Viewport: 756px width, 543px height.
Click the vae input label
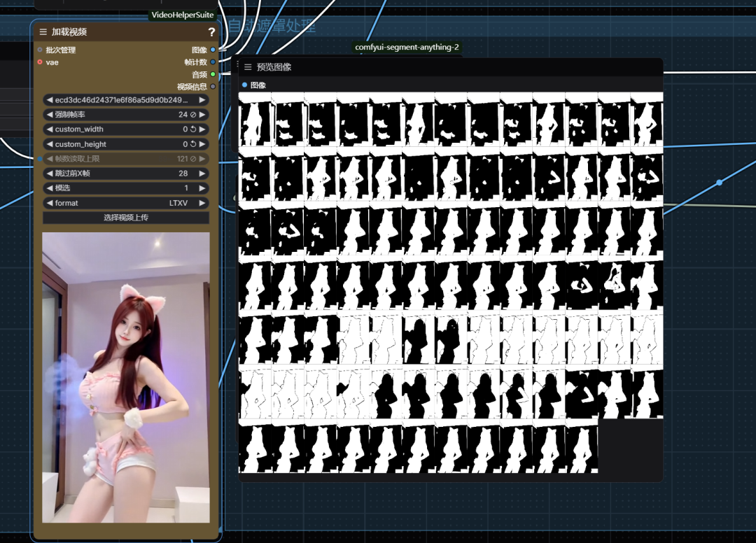(x=52, y=62)
